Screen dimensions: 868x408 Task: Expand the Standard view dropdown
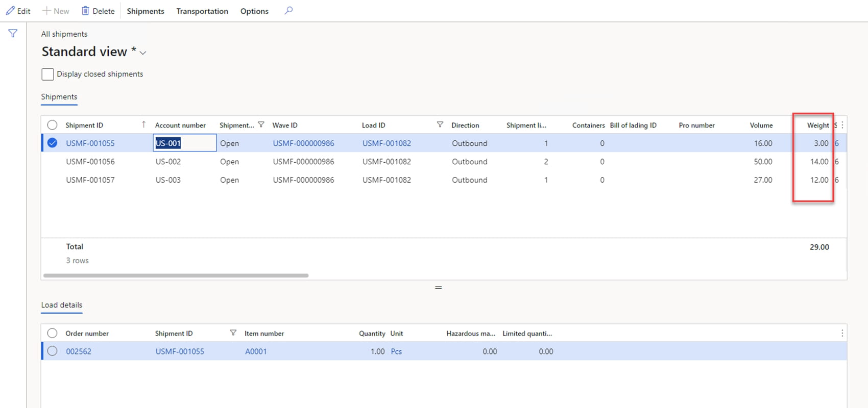tap(143, 53)
